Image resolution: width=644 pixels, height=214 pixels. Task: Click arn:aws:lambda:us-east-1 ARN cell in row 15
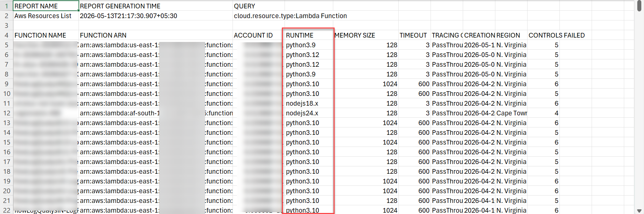coord(156,142)
